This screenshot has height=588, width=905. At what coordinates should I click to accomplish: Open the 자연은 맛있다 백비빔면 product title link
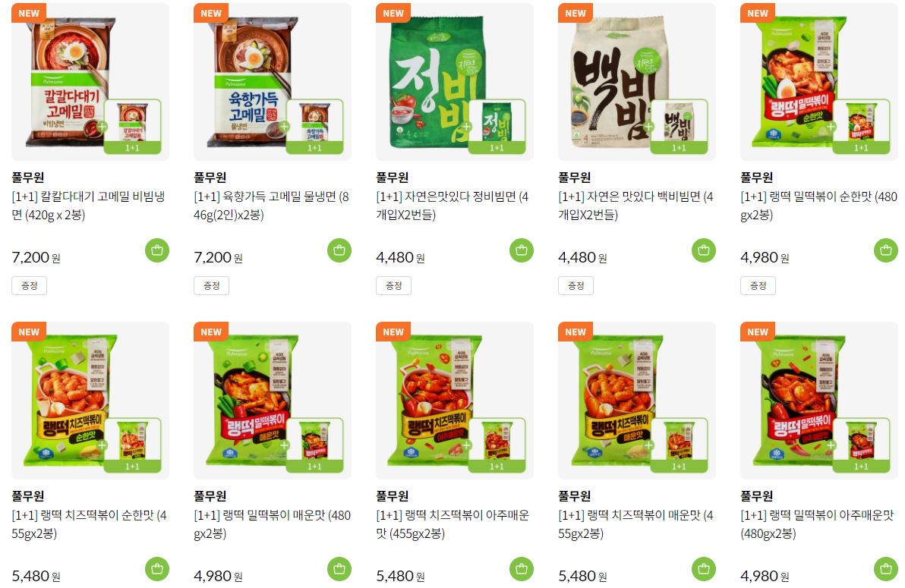[x=635, y=206]
